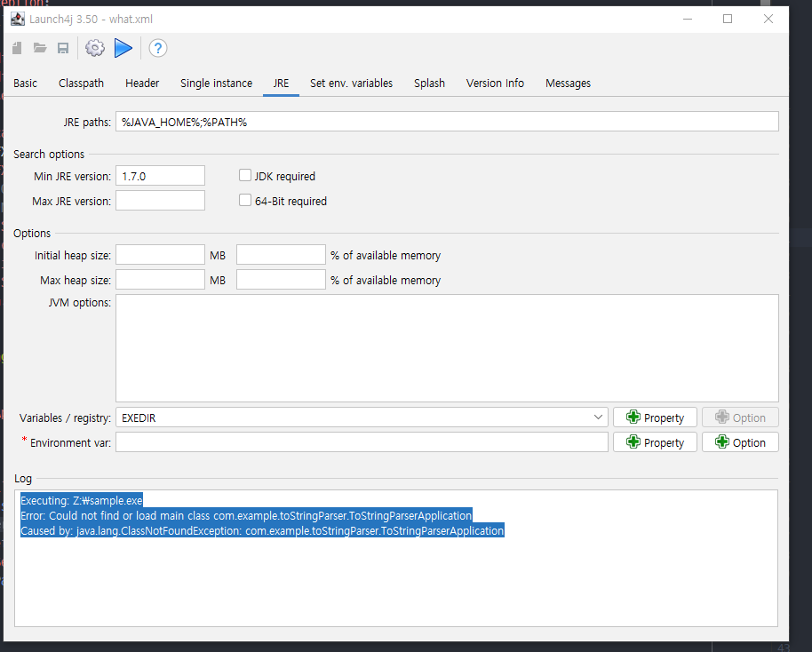The image size is (812, 652).
Task: Go to the Messages tab
Action: (568, 83)
